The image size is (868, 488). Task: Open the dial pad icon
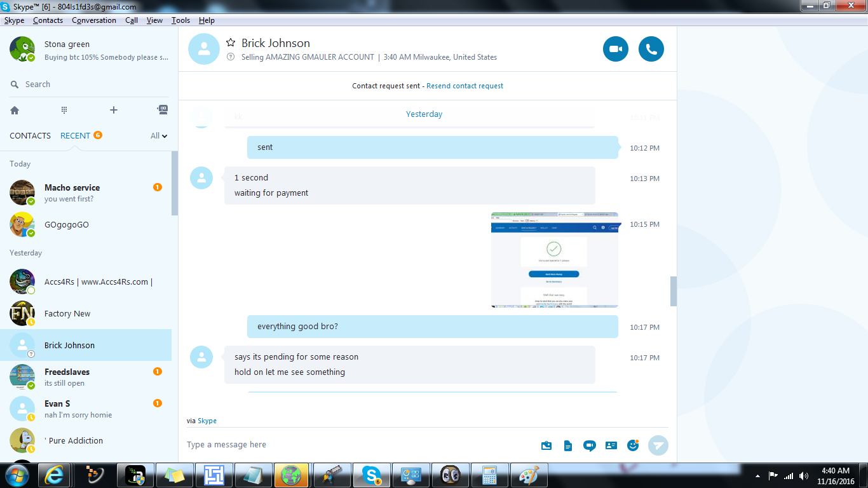(x=64, y=110)
